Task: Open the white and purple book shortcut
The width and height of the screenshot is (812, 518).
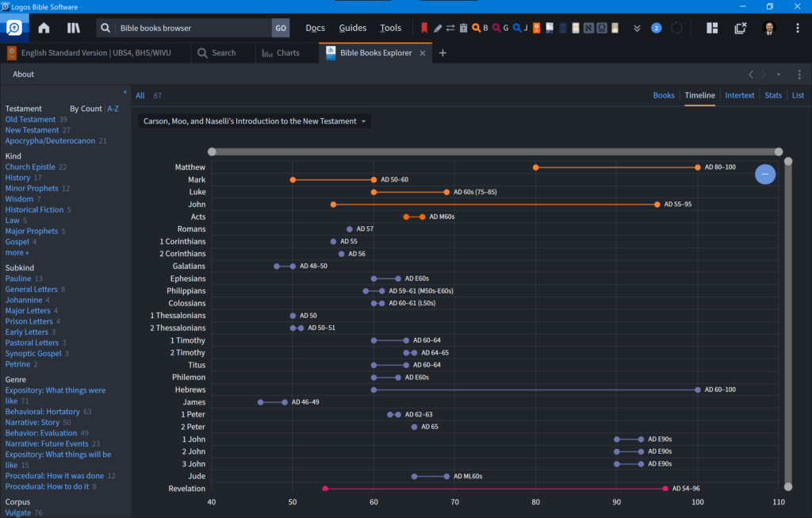Action: 550,28
